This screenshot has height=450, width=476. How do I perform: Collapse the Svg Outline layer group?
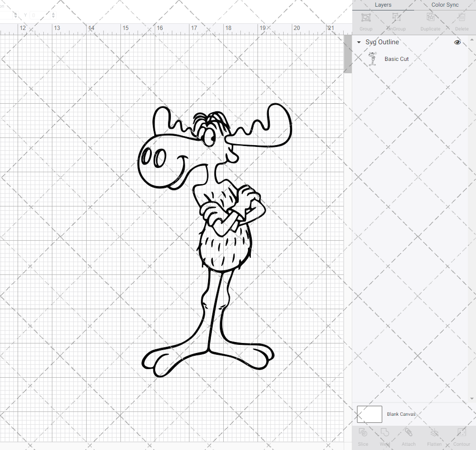[x=358, y=42]
